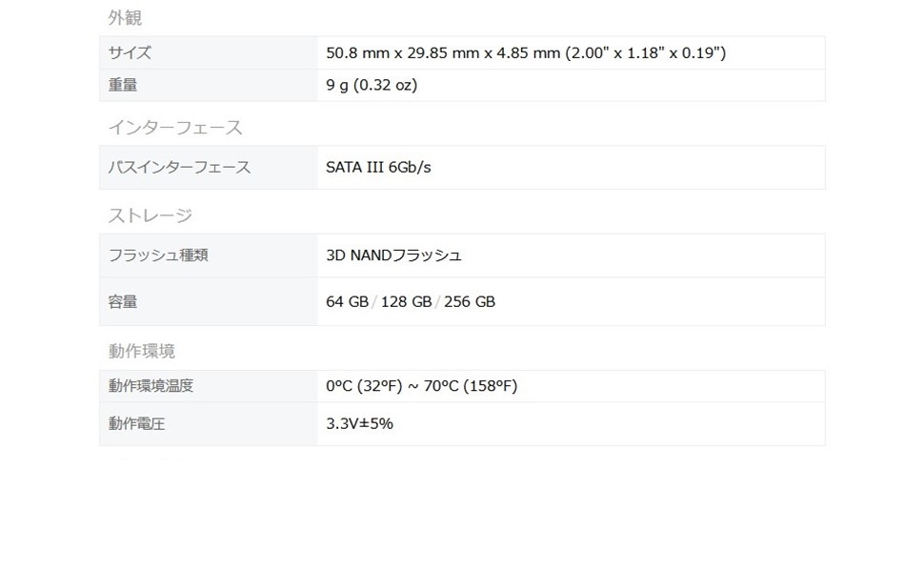Click the 3D NANDフラッシュ value
Image resolution: width=924 pixels, height=572 pixels.
pos(393,255)
